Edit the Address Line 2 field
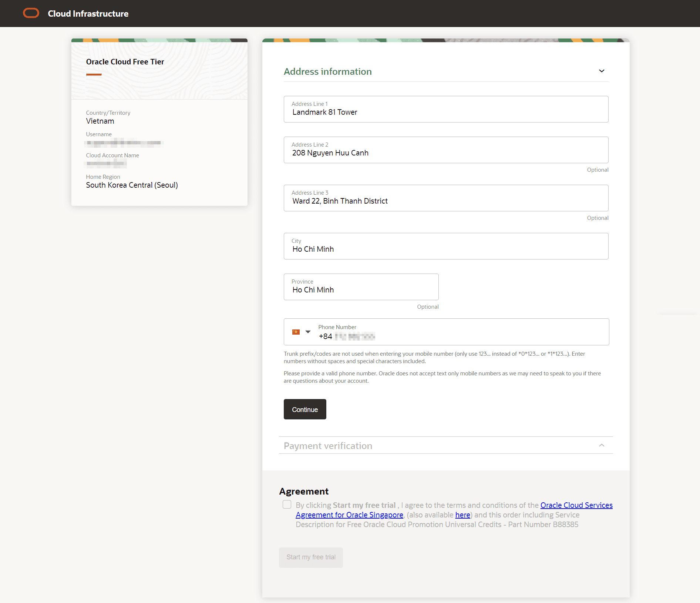The width and height of the screenshot is (700, 603). point(446,150)
